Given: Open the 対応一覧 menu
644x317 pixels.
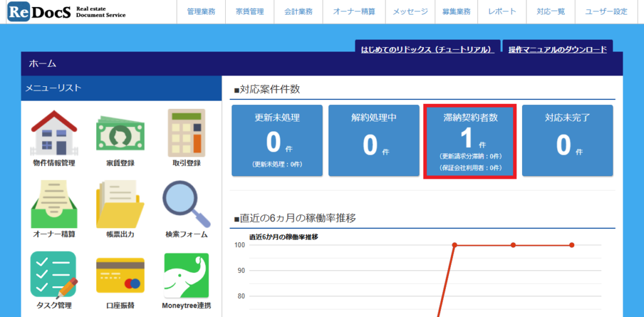Looking at the screenshot, I should (x=550, y=12).
